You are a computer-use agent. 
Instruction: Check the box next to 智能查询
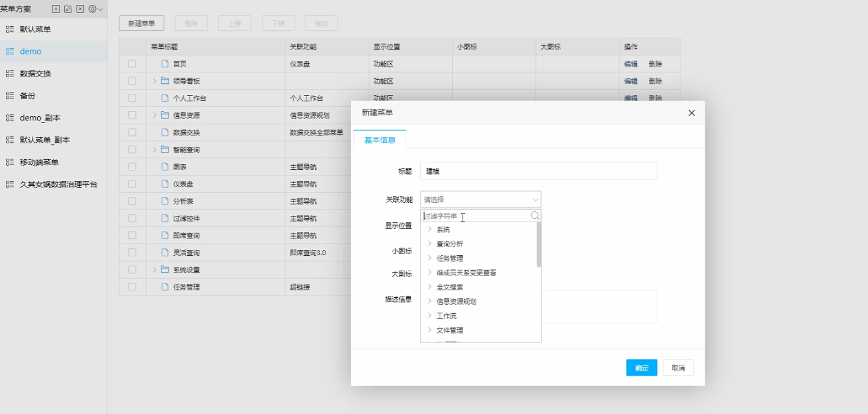pyautogui.click(x=132, y=150)
